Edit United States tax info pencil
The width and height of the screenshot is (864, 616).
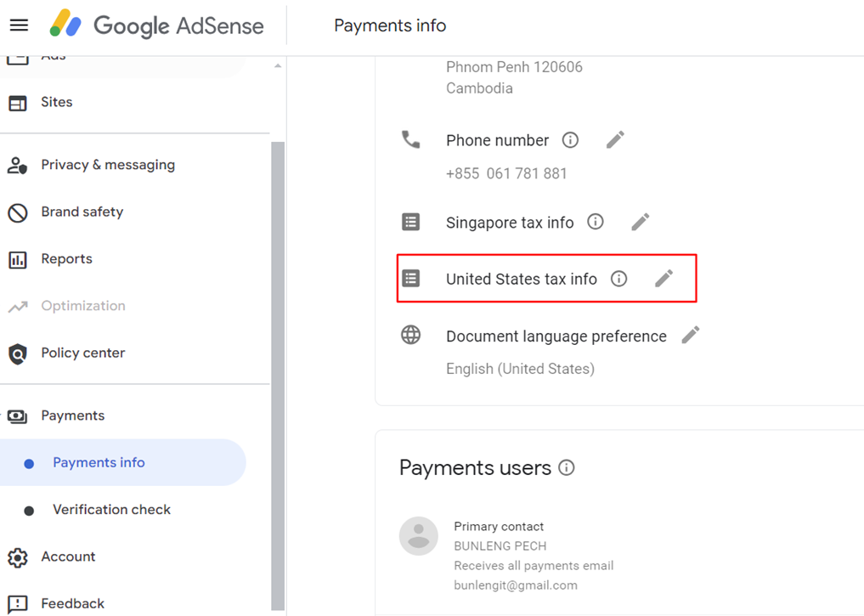tap(664, 278)
